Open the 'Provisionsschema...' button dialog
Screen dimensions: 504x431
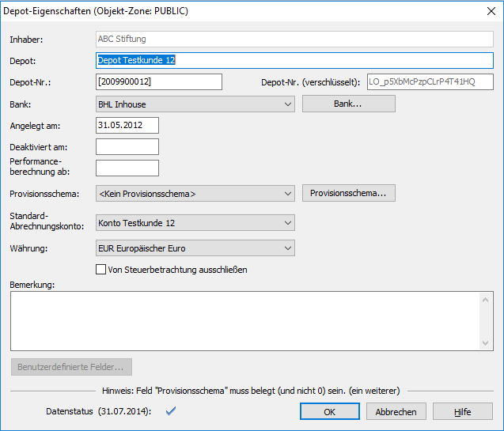348,193
